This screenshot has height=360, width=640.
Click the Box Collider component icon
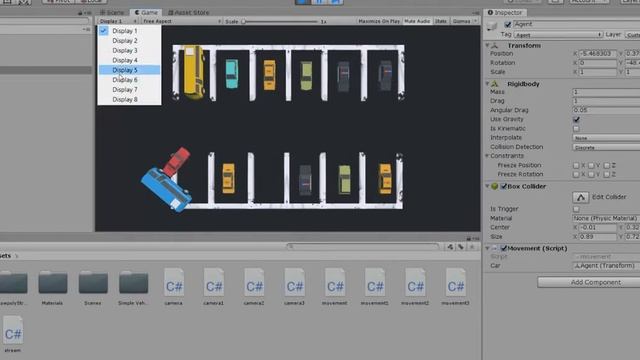pos(495,186)
